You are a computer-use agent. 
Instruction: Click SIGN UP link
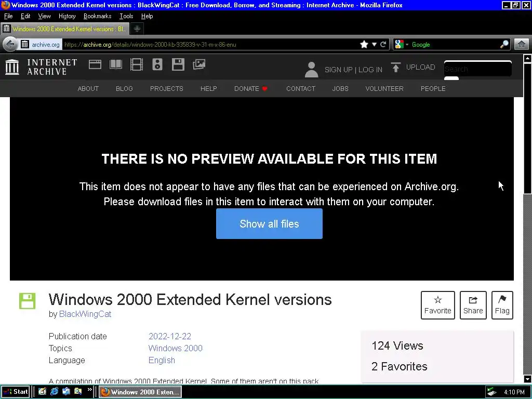(338, 70)
